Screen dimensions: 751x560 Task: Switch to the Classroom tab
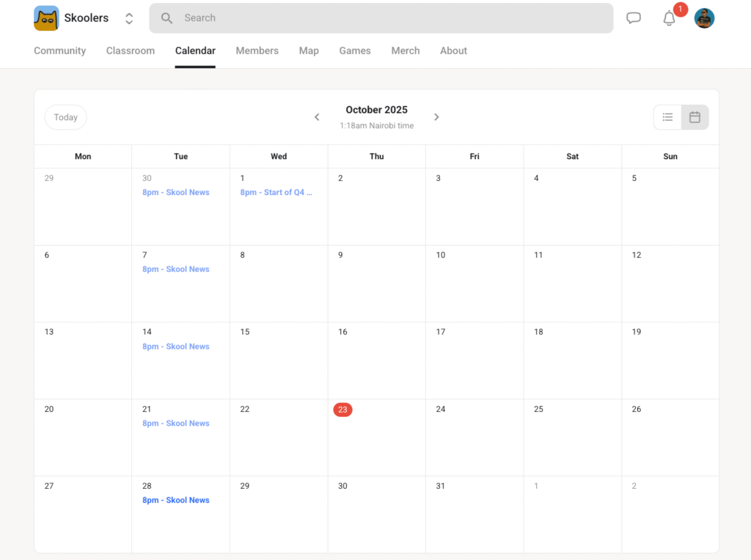pyautogui.click(x=130, y=51)
